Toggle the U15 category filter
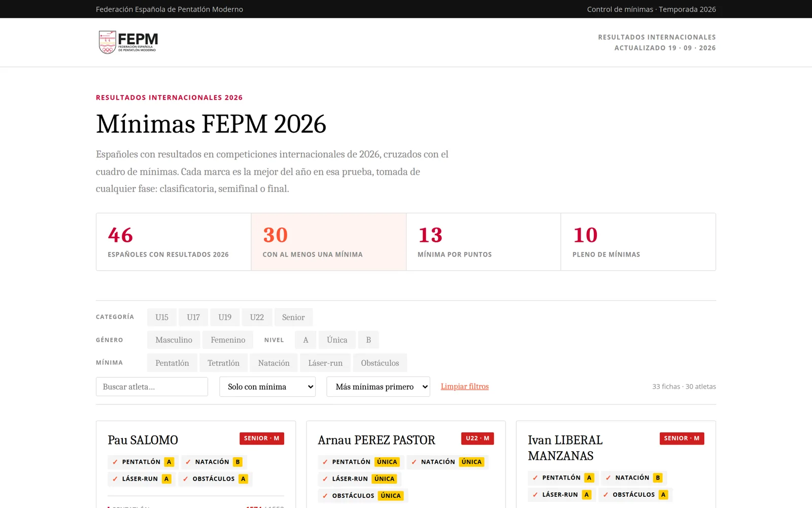This screenshot has width=812, height=508. pyautogui.click(x=162, y=317)
